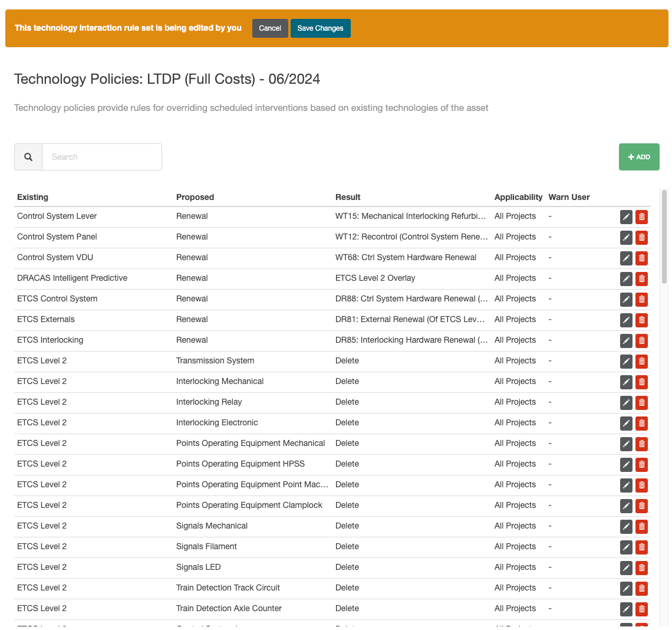Delete the ETCS Externals rule

click(x=642, y=320)
